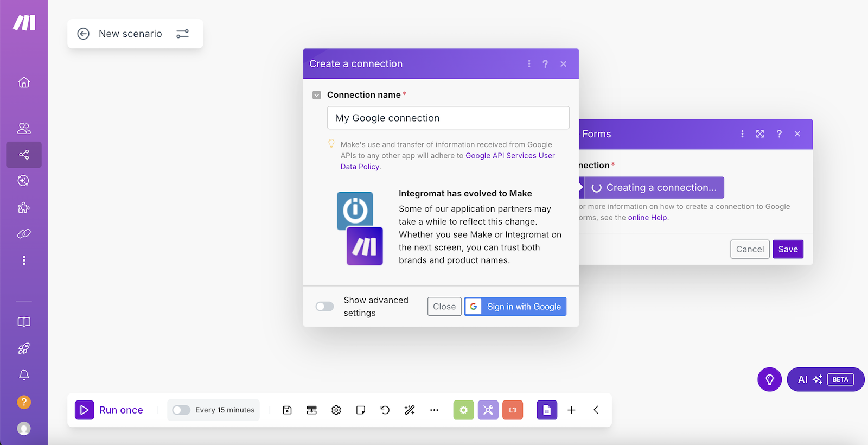Open scenario settings gear icon

[336, 410]
